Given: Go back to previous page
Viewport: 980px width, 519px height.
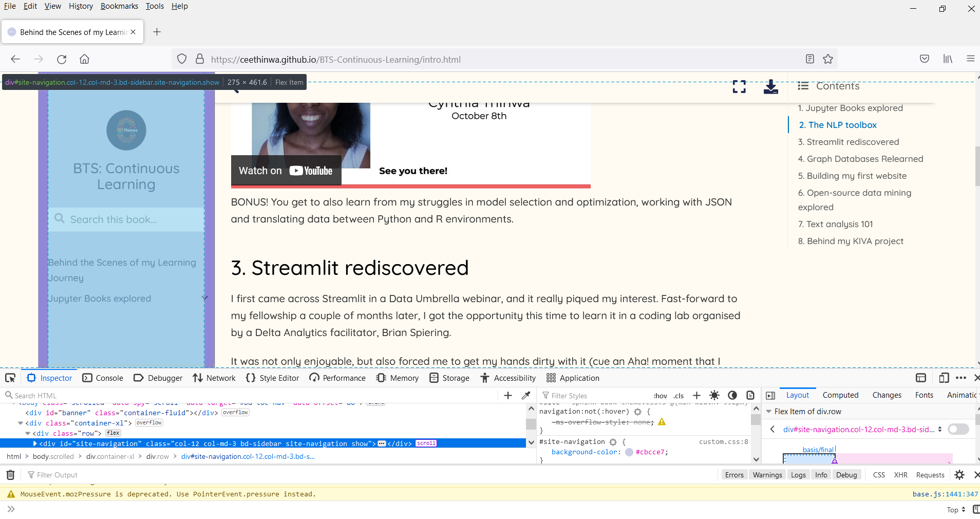Looking at the screenshot, I should (15, 59).
